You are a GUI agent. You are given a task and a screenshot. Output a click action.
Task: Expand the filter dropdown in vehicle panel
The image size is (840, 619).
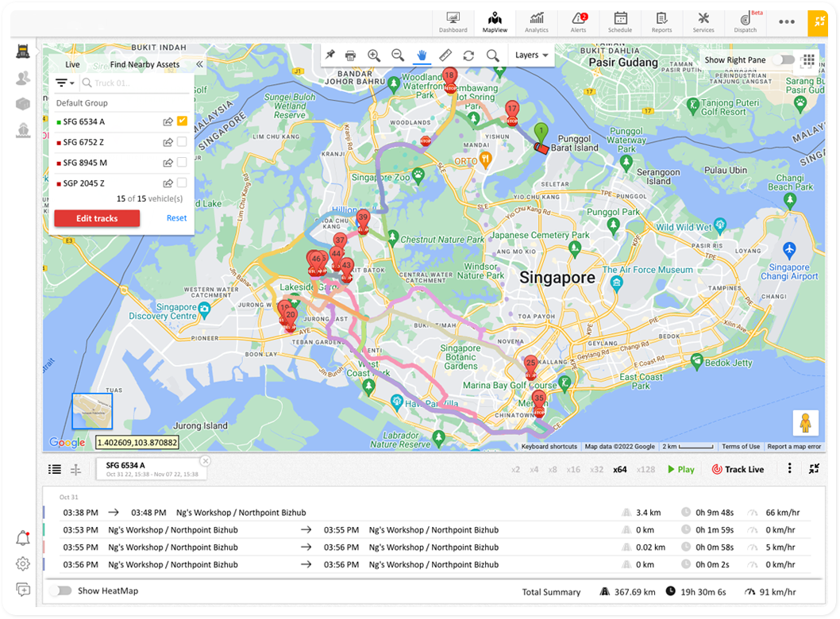click(x=64, y=83)
